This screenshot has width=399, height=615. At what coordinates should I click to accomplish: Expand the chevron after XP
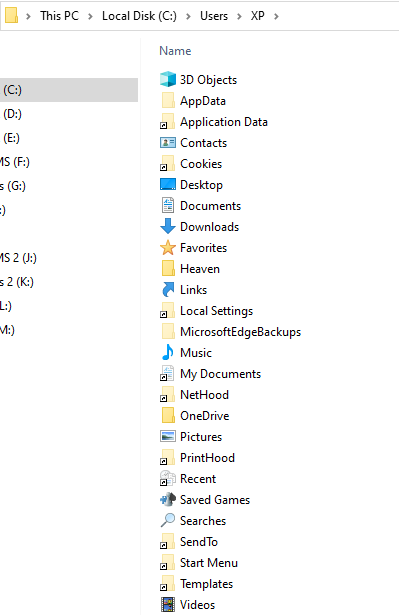coord(276,16)
